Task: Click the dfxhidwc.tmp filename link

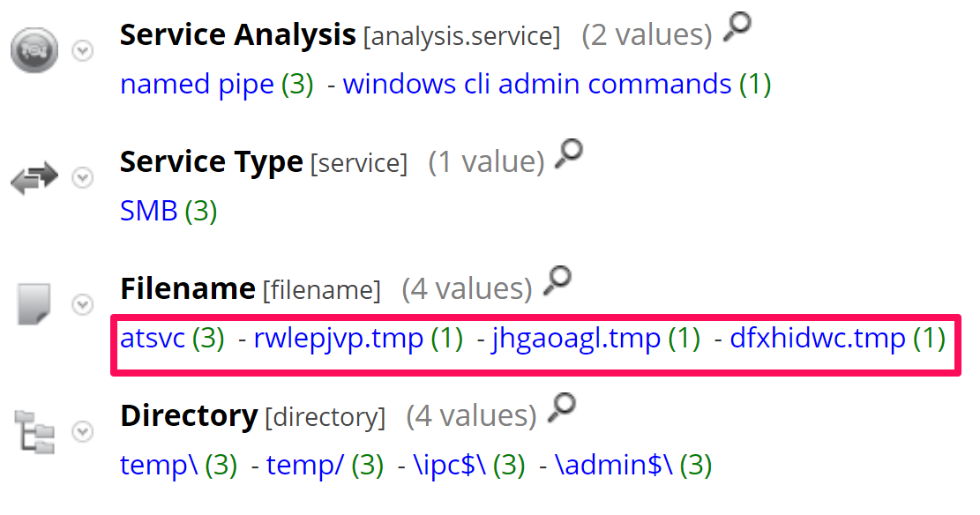Action: pos(817,339)
